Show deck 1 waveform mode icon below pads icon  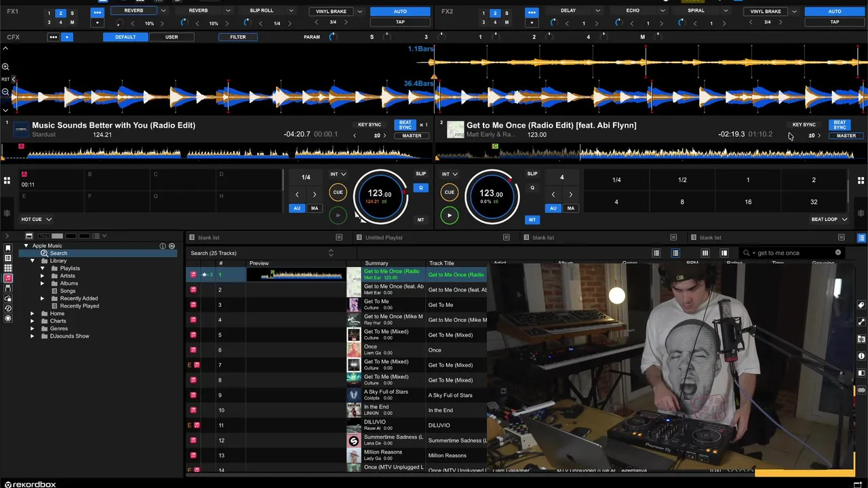coord(7,213)
